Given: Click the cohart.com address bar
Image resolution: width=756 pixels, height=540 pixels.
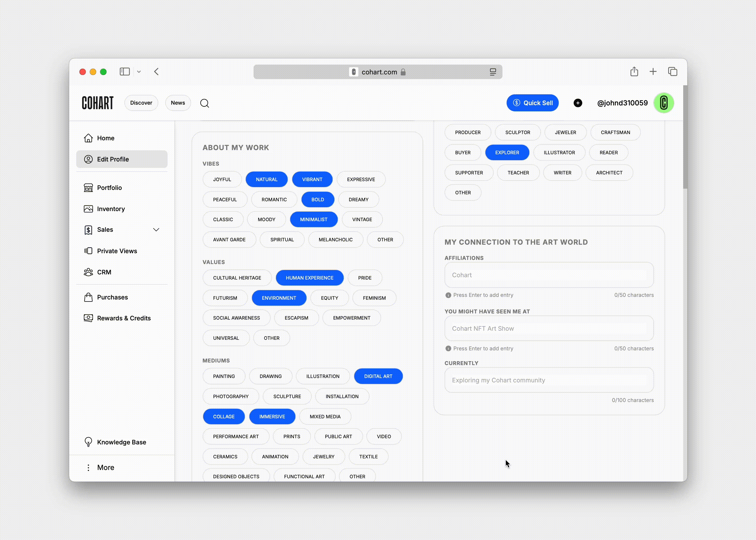Looking at the screenshot, I should tap(378, 72).
